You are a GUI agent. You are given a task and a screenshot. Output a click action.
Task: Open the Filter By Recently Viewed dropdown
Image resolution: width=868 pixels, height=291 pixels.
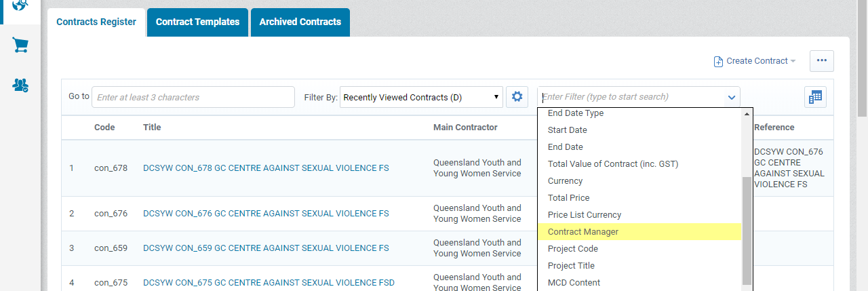click(x=421, y=97)
